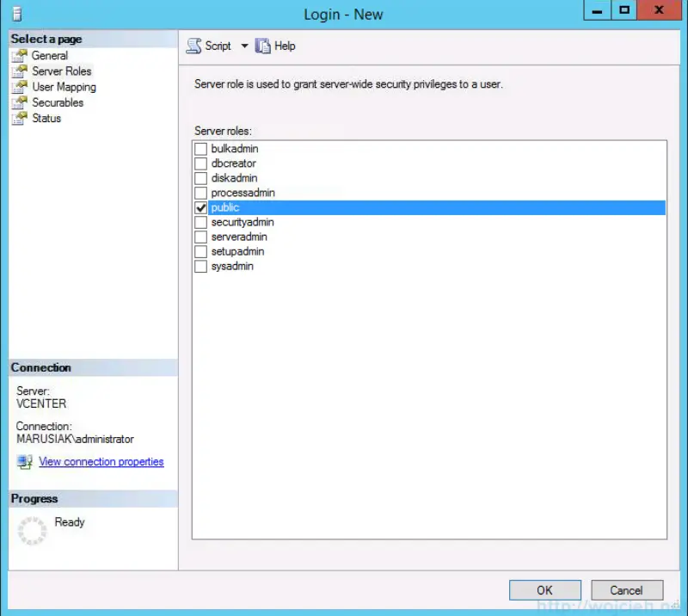This screenshot has width=688, height=616.
Task: Click the Connection section header
Action: point(39,367)
